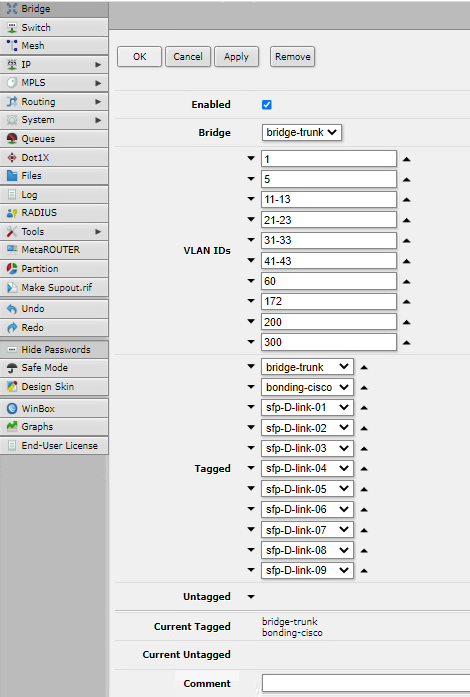
Task: Open the Bridge menu icon
Action: tap(12, 8)
